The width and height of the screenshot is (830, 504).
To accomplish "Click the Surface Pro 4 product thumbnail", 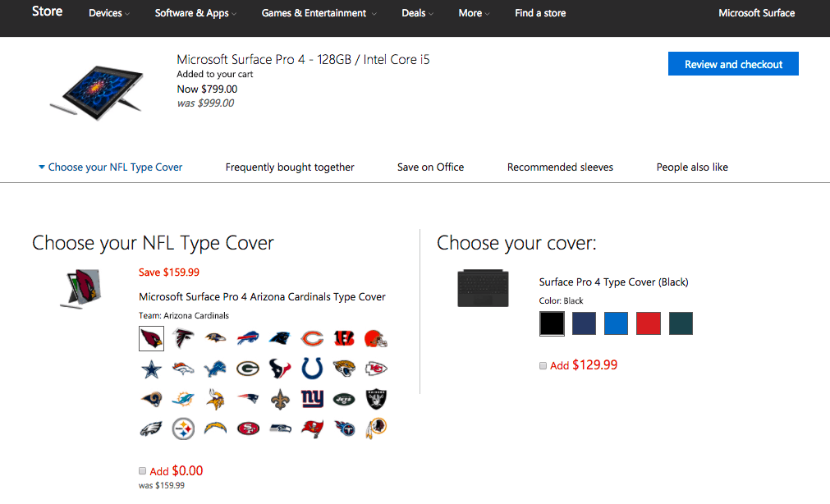I will tap(97, 90).
